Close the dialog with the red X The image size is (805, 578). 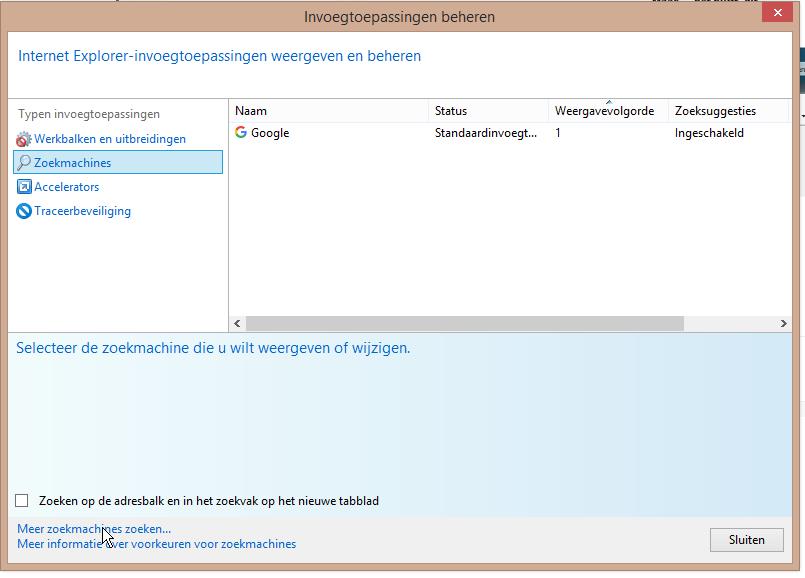tap(777, 13)
